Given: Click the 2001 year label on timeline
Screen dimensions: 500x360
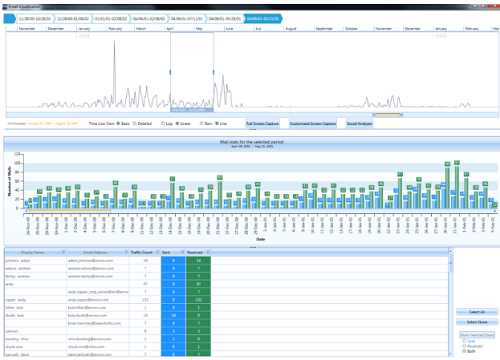Looking at the screenshot, I should click(84, 36).
